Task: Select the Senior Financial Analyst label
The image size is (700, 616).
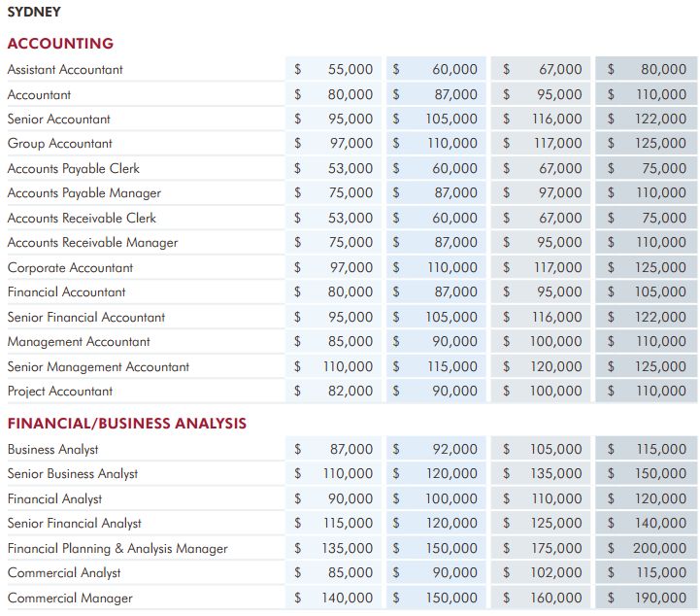Action: click(x=74, y=524)
